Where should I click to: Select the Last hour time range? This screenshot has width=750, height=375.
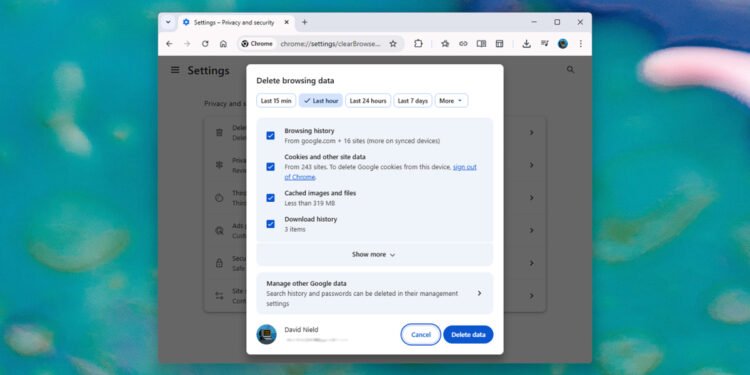[321, 101]
